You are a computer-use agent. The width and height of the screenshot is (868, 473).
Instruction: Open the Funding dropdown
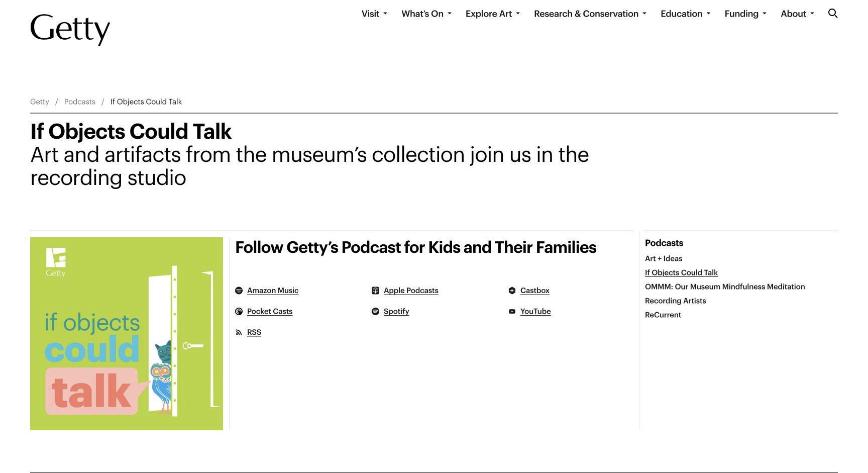[745, 14]
